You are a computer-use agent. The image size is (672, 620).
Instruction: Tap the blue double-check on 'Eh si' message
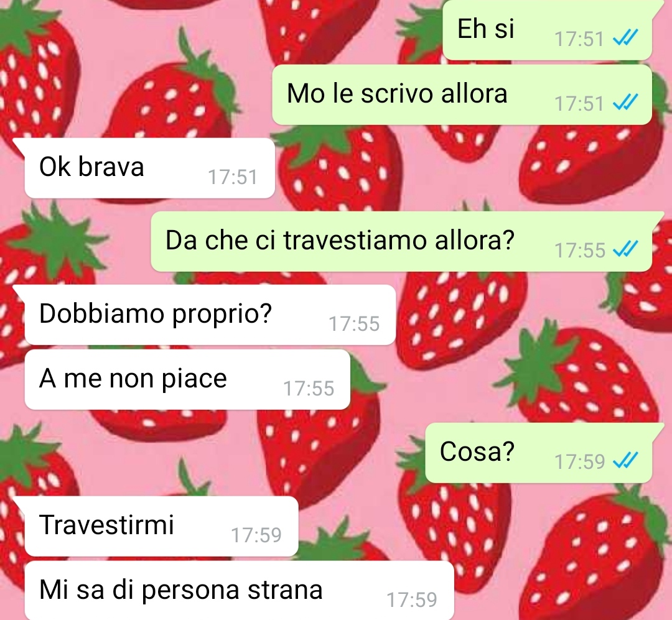tap(625, 38)
